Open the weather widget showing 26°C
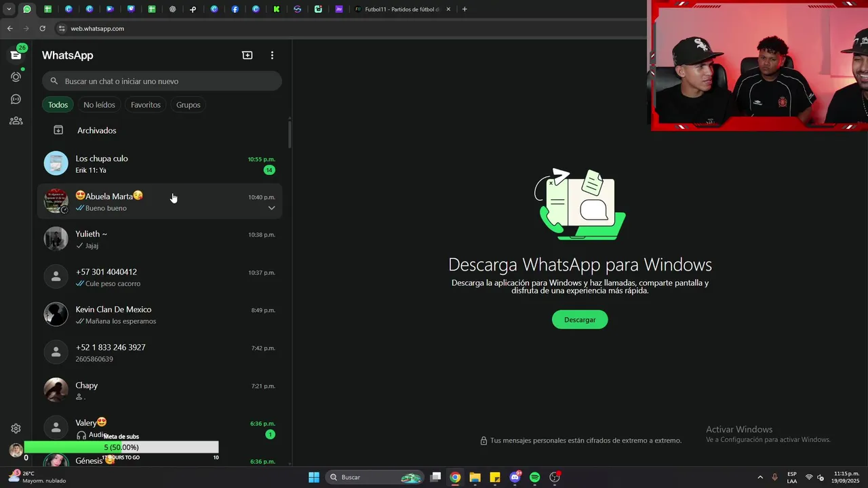Screen dimensions: 868x488 37,477
